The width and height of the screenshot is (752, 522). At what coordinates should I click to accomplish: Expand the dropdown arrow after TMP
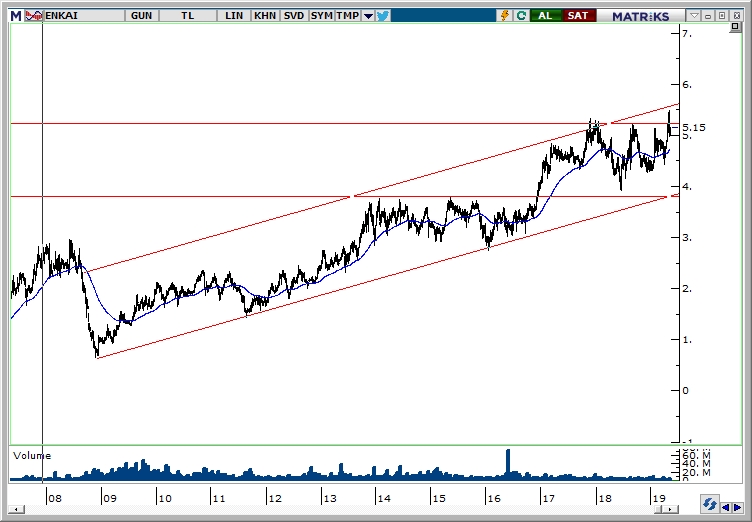368,16
